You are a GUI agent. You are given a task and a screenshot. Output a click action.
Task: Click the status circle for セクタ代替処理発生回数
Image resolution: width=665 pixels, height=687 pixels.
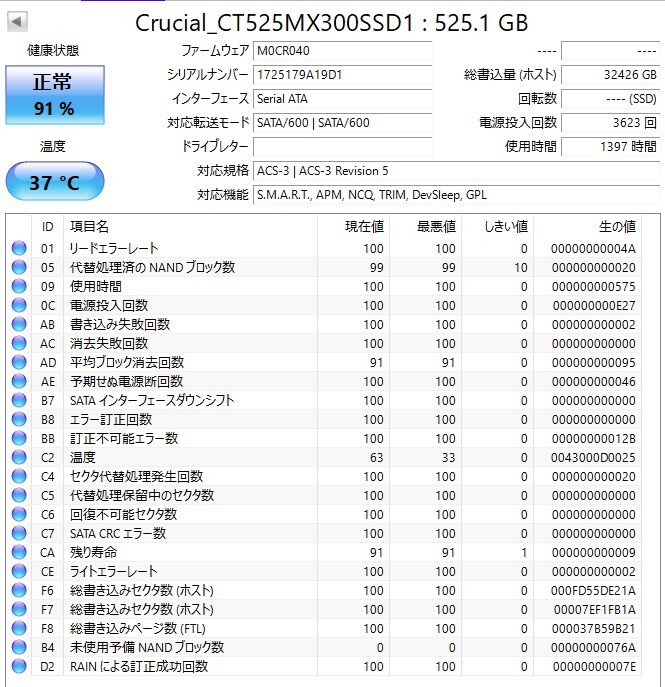pyautogui.click(x=19, y=476)
